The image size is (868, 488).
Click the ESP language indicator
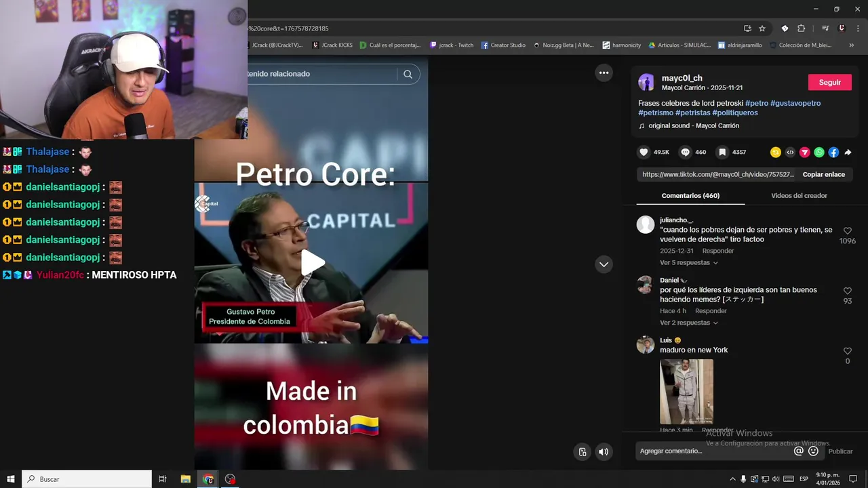click(x=804, y=479)
